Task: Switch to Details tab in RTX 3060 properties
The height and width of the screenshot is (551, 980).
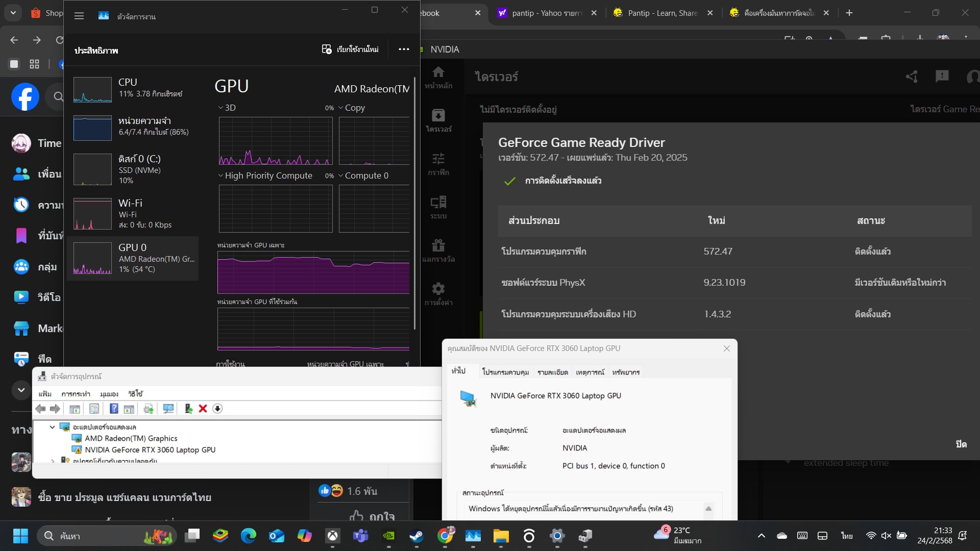Action: click(x=552, y=372)
